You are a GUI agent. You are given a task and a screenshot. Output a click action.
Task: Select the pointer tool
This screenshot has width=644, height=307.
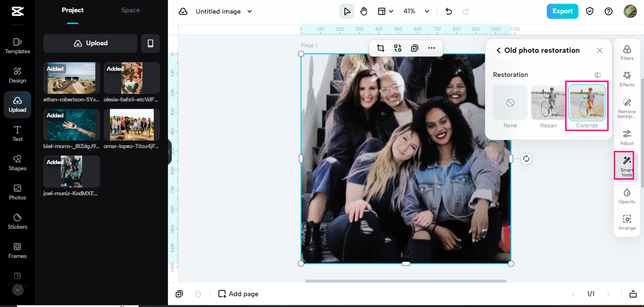coord(347,11)
